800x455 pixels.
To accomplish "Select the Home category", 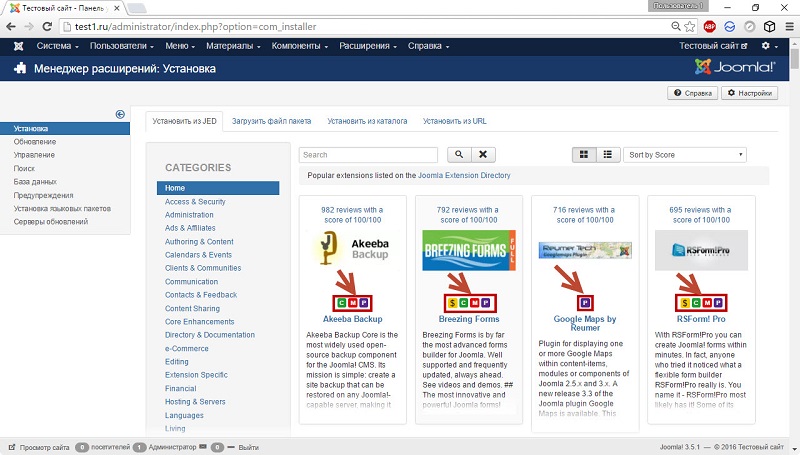I will tap(218, 188).
